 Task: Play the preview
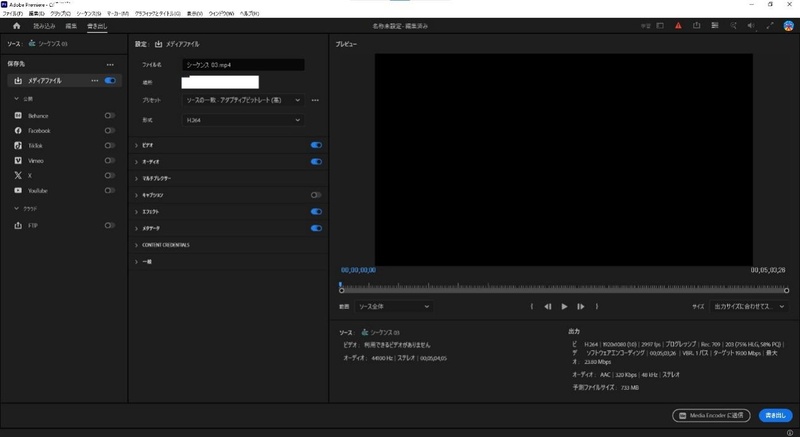(564, 306)
